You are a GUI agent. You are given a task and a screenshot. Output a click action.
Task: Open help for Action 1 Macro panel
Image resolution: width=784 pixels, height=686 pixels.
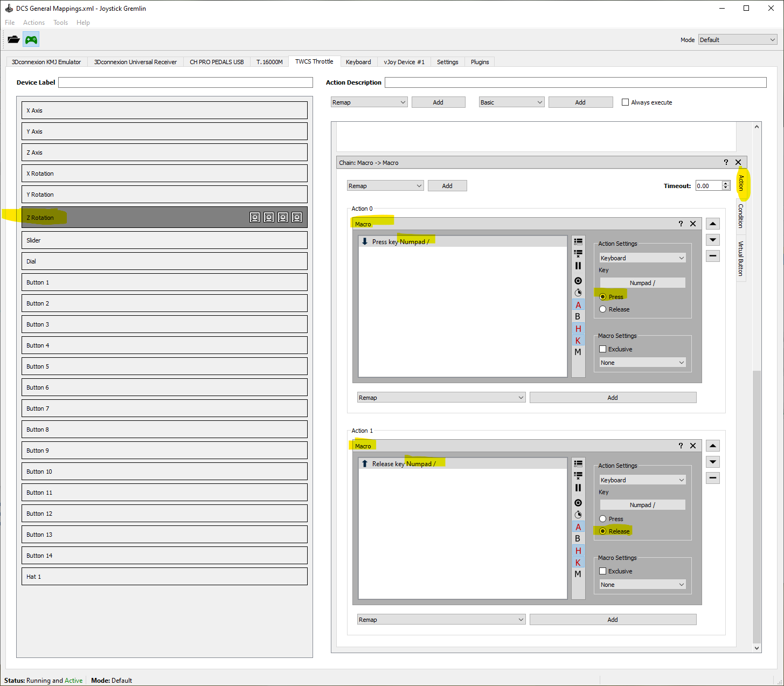tap(681, 446)
